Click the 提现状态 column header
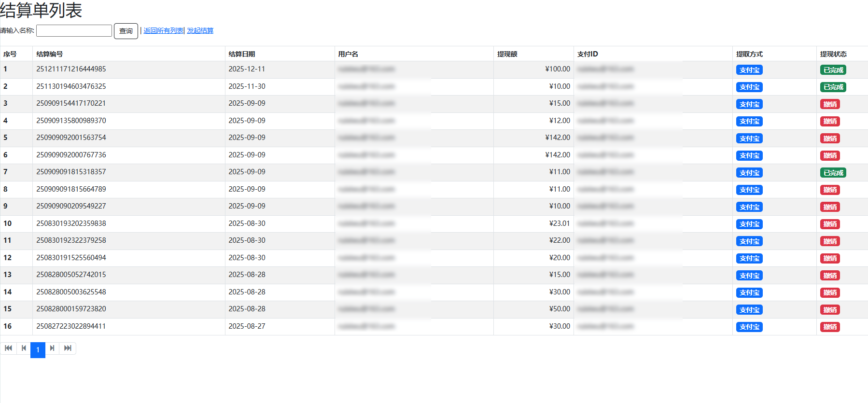The height and width of the screenshot is (403, 868). tap(833, 54)
